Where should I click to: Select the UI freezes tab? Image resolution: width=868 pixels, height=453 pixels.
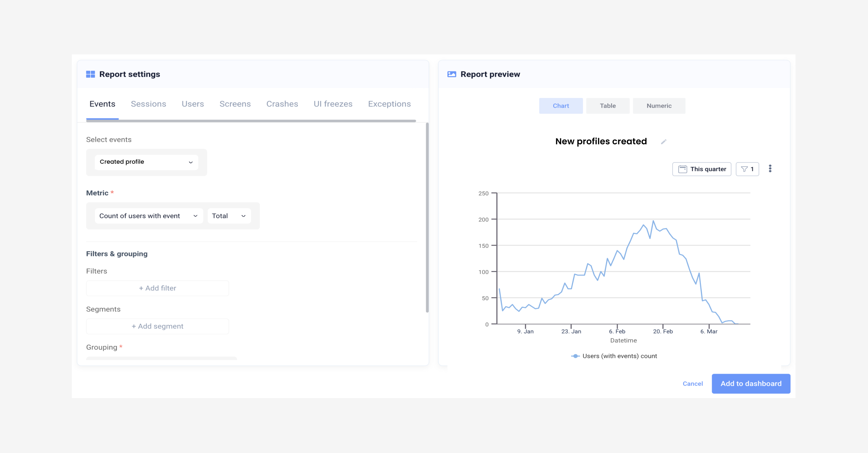click(333, 104)
